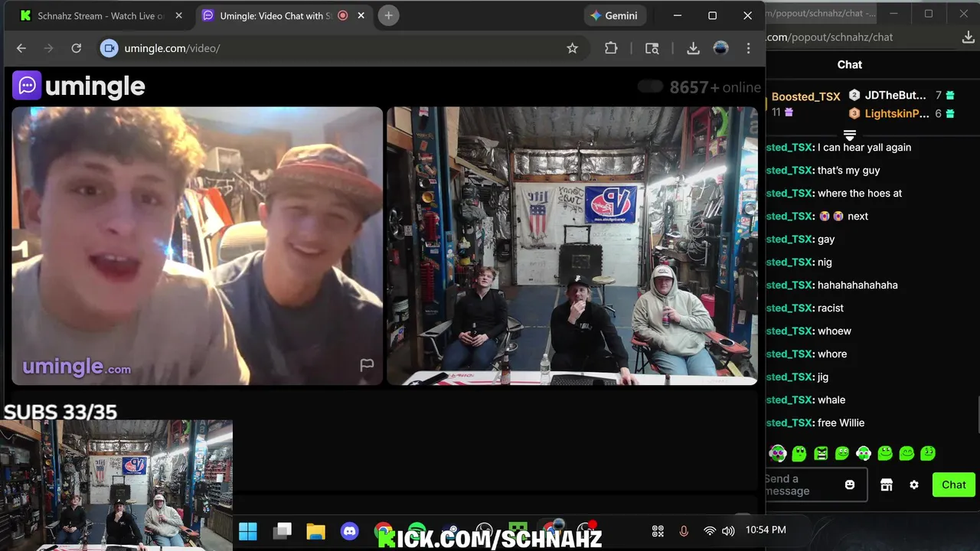Image resolution: width=980 pixels, height=551 pixels.
Task: Open media controls in Chrome toolbar
Action: [652, 48]
